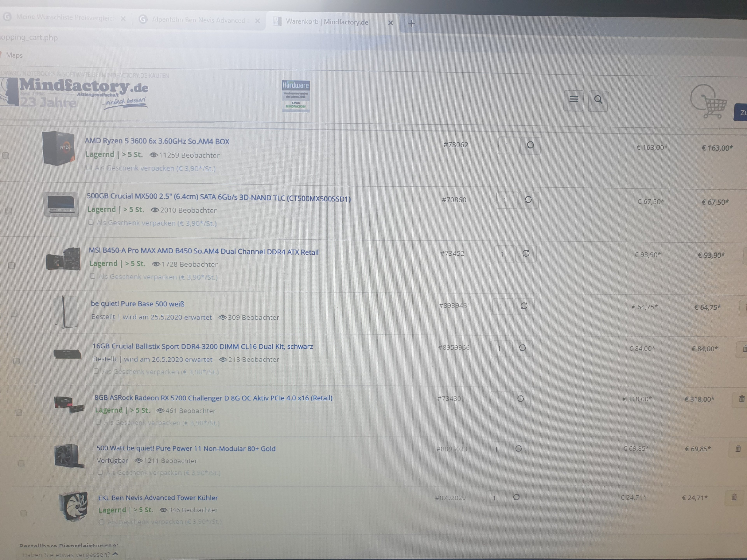Refresh quantity for Crucial MX500 SSD
The image size is (747, 560).
tap(528, 200)
